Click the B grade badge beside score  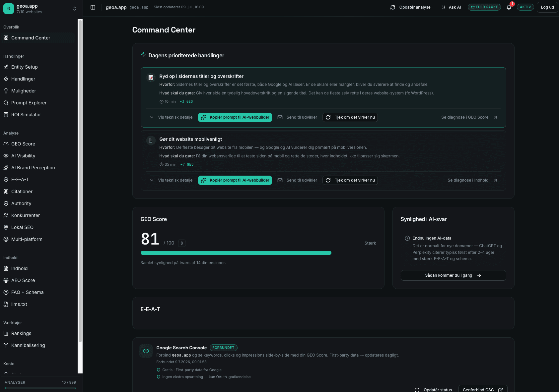click(182, 243)
